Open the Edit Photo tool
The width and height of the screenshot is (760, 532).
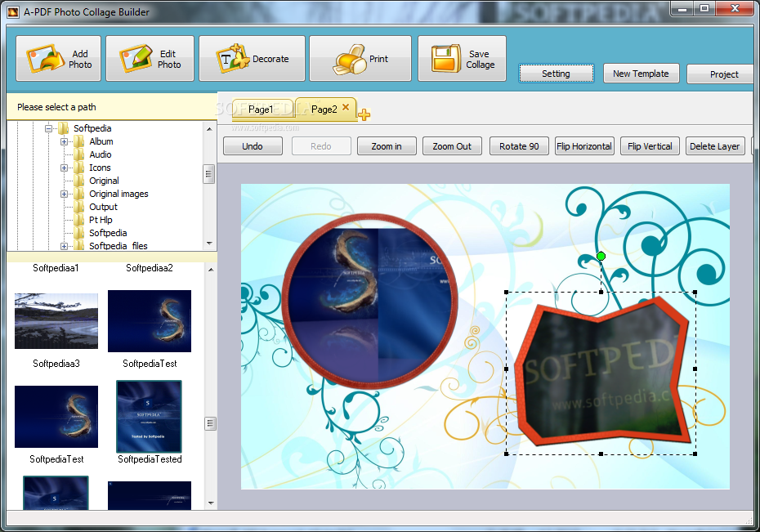point(150,58)
